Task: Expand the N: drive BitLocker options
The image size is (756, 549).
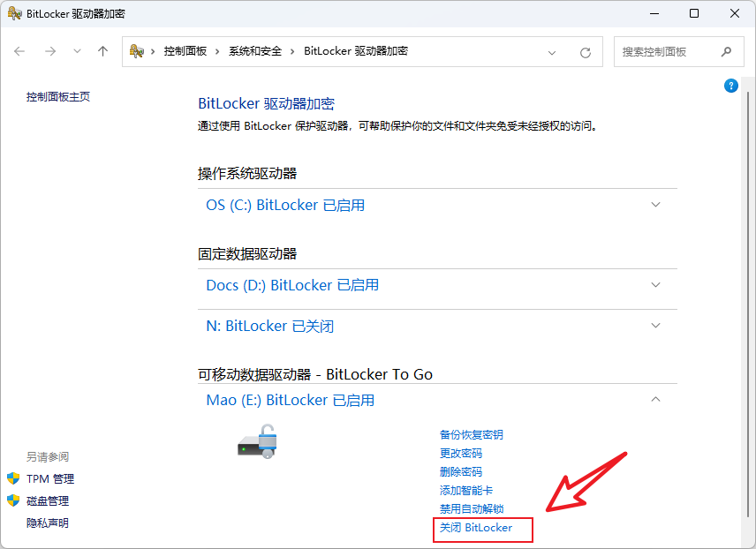Action: click(x=655, y=326)
